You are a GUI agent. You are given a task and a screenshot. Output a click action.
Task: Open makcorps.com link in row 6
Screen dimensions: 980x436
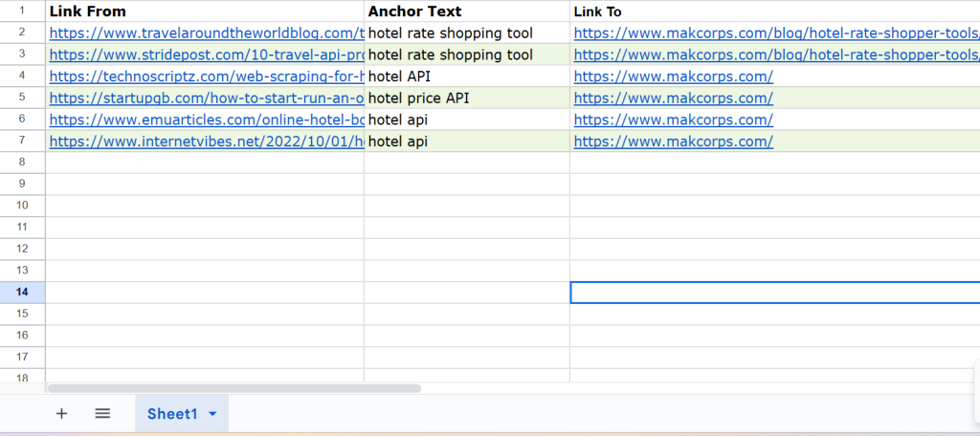tap(673, 120)
